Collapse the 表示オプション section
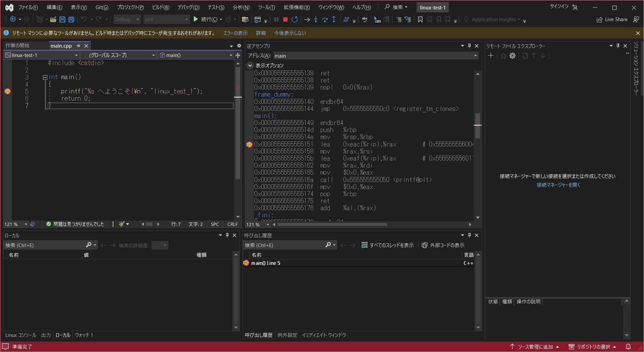644x352 pixels. [250, 65]
